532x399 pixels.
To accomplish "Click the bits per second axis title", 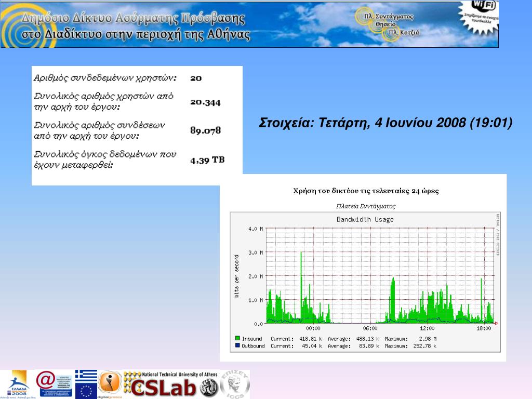I will (x=236, y=276).
